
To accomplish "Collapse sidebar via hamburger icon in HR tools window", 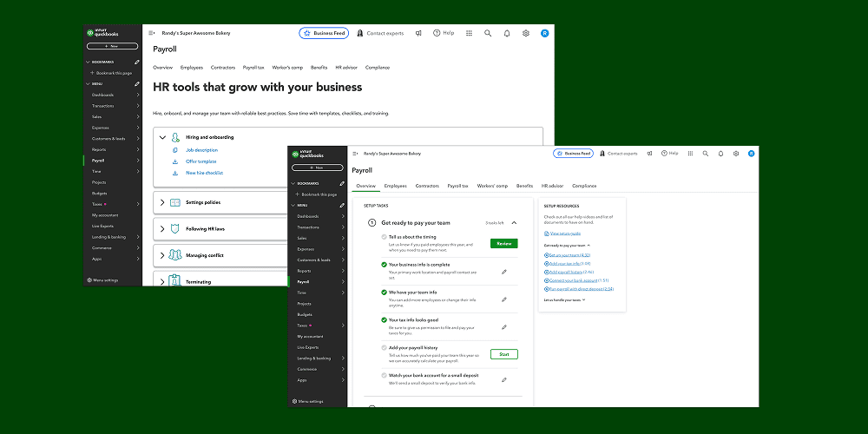I will point(151,33).
